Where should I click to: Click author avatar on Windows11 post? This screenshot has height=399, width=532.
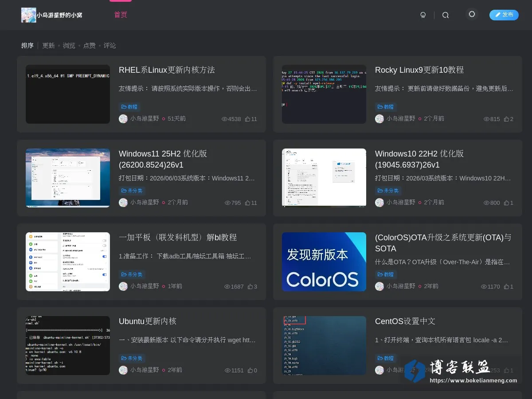pyautogui.click(x=123, y=203)
